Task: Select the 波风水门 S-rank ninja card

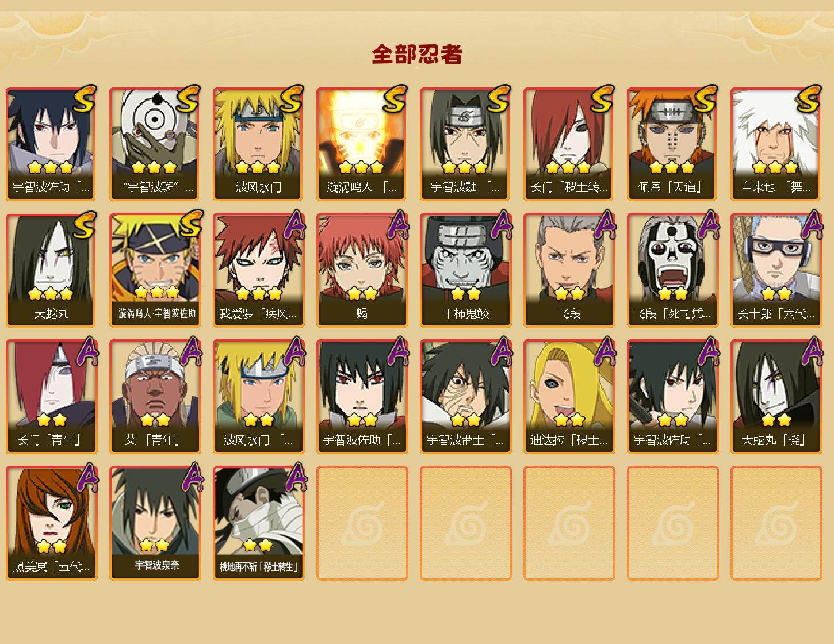Action: tap(258, 144)
